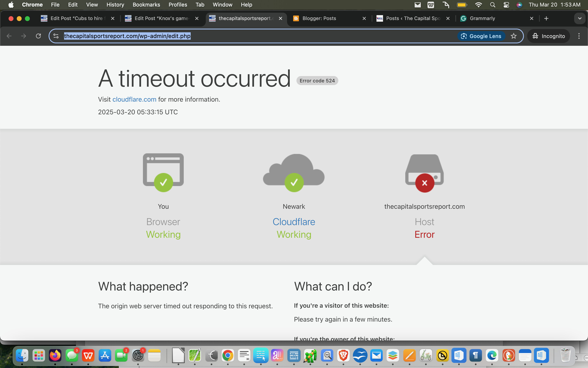Close the Grammarly tab
Screen dimensions: 588x368
click(531, 18)
